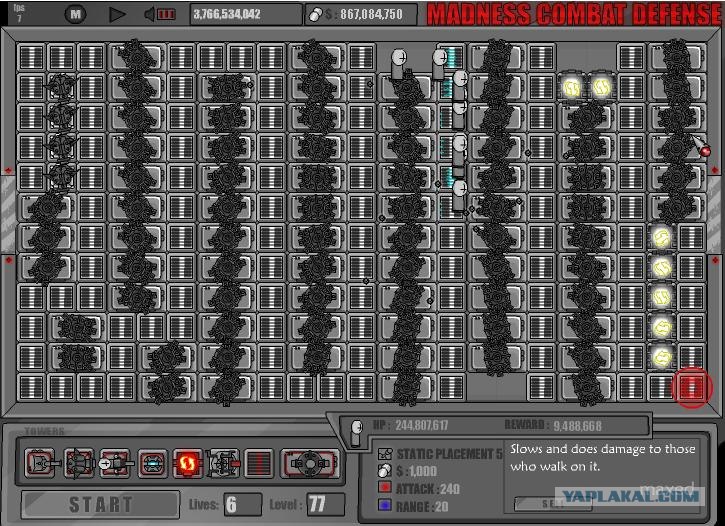Pick the striped static placement tile
Viewport: 725px width, 526px height.
[258, 463]
